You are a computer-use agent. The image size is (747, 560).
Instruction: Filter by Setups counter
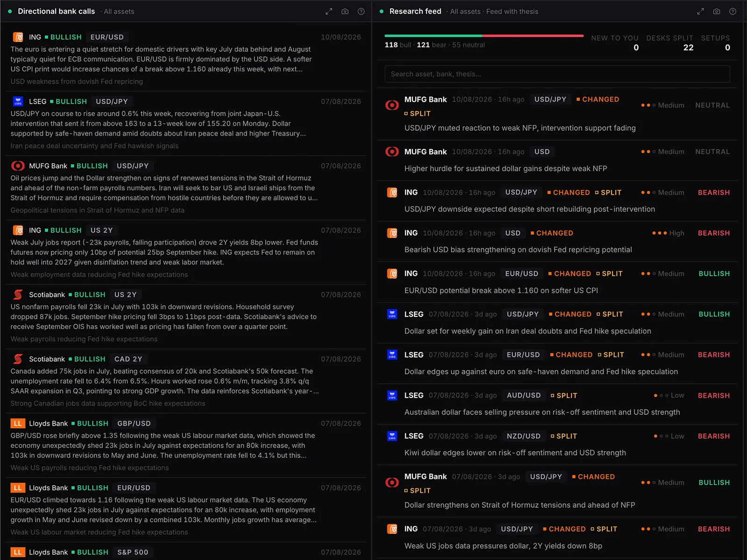(x=715, y=43)
